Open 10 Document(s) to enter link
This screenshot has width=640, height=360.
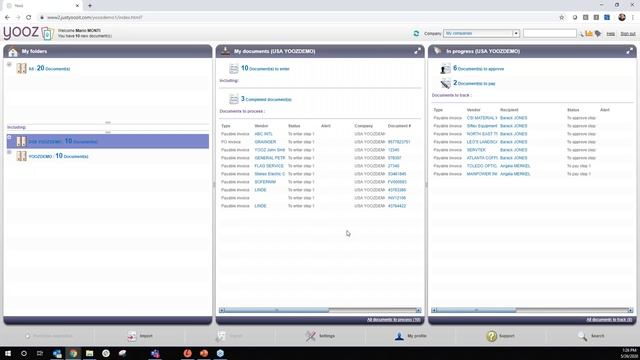tap(265, 69)
